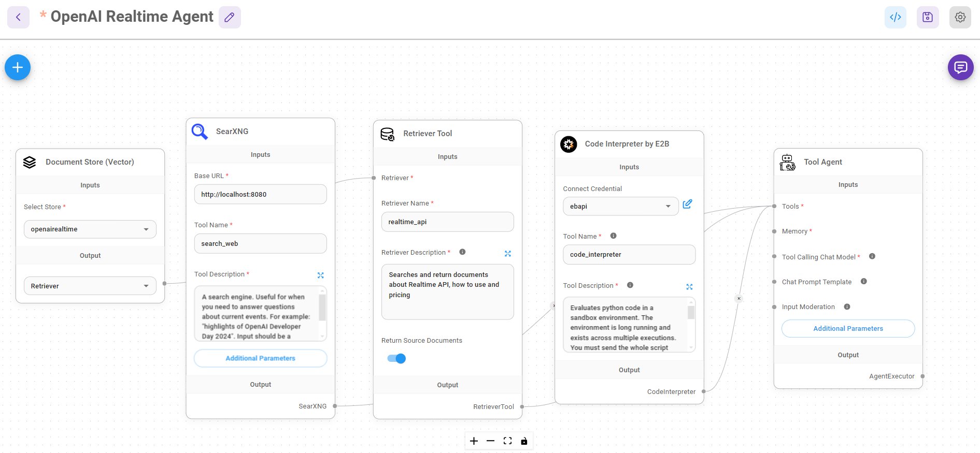Image resolution: width=980 pixels, height=453 pixels.
Task: Toggle the canvas interactivity lock
Action: [524, 441]
